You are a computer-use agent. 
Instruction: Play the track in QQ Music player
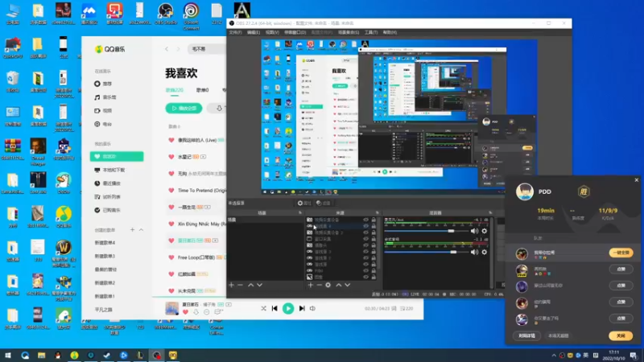(x=288, y=308)
